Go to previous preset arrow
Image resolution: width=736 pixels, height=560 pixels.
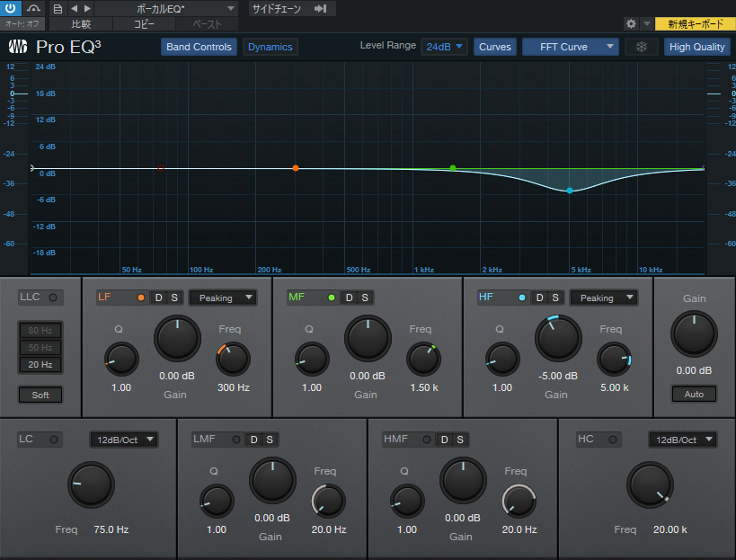(x=74, y=8)
